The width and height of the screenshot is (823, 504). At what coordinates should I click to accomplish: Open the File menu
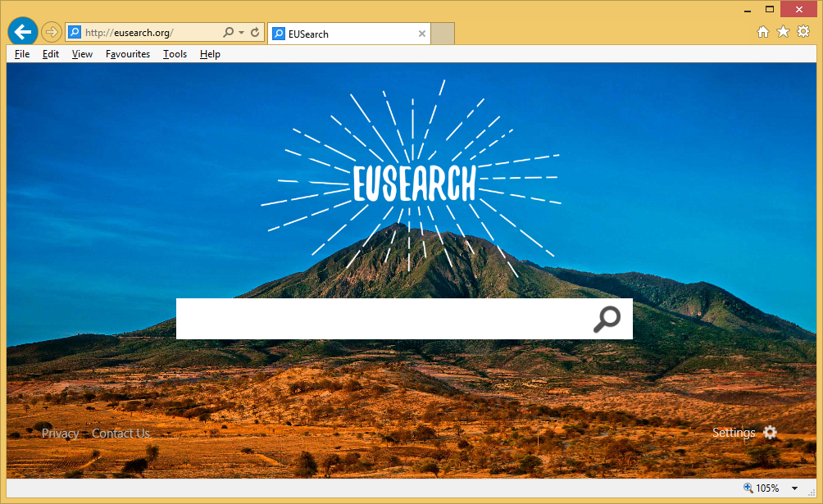point(22,54)
